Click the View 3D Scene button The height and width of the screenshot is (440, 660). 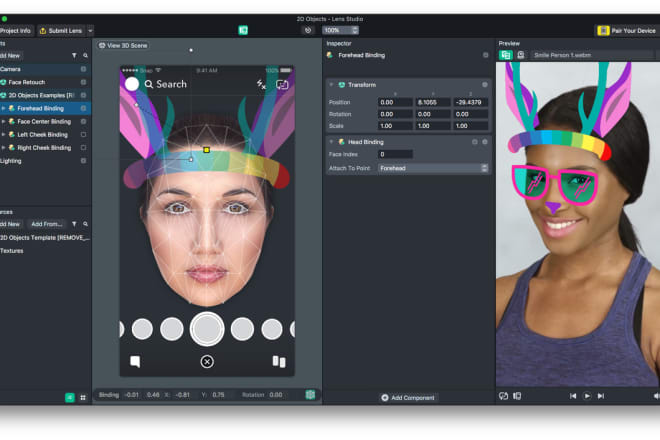tap(123, 45)
